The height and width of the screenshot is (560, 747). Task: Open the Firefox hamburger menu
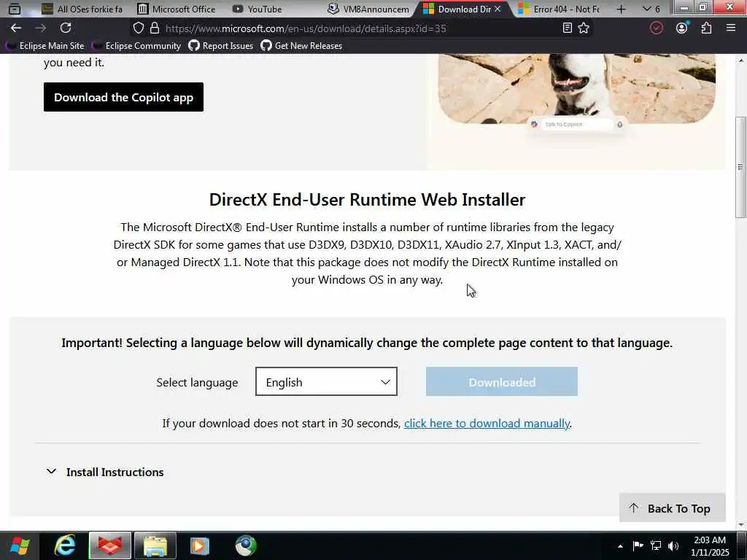tap(731, 28)
